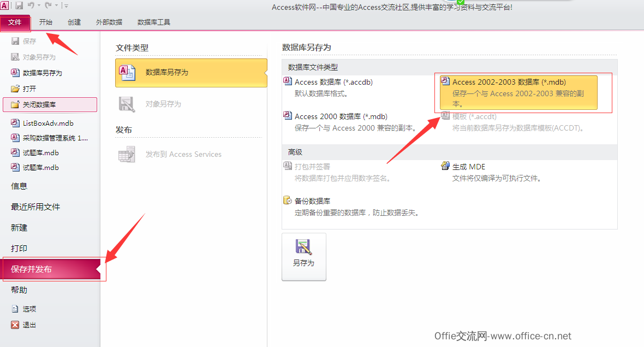Choose 备份数据库 option
Screen dimensions: 644x347
pyautogui.click(x=312, y=202)
